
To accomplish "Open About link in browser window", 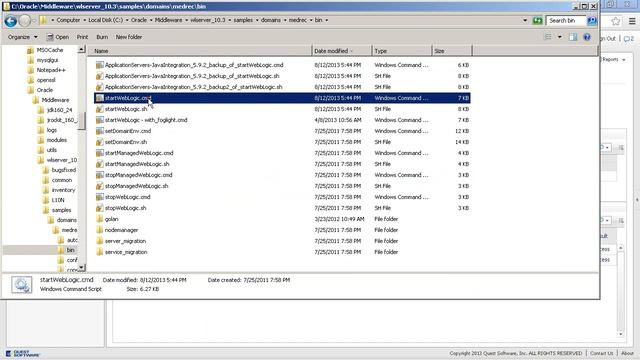I will click(627, 353).
